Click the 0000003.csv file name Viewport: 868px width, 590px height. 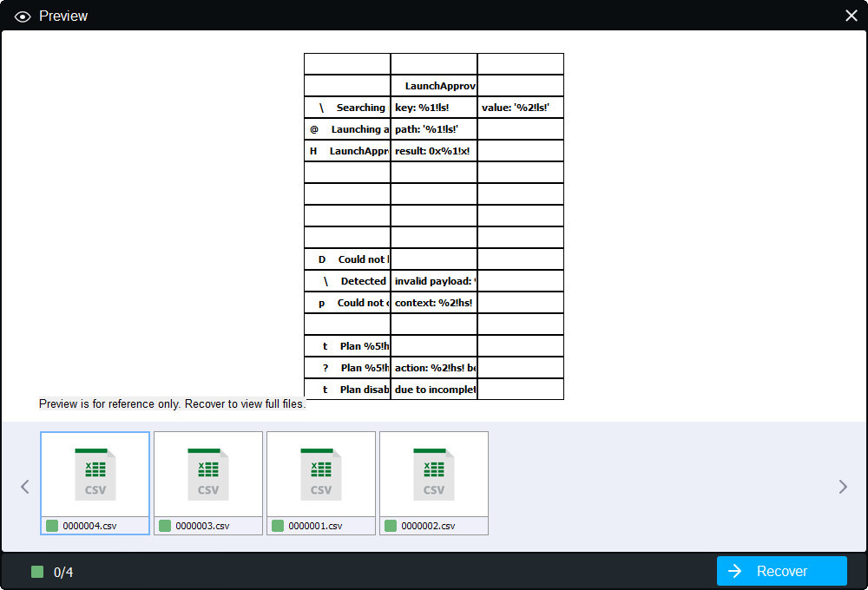click(x=202, y=526)
